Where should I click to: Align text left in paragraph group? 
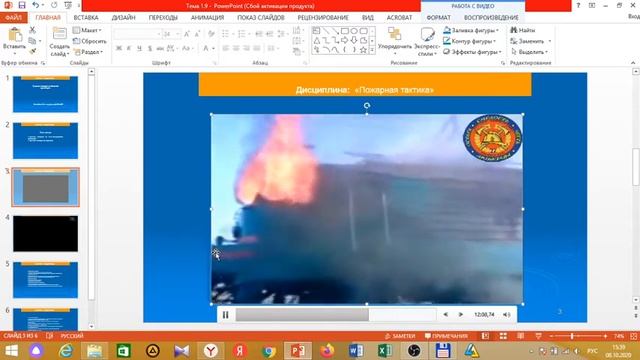click(226, 48)
